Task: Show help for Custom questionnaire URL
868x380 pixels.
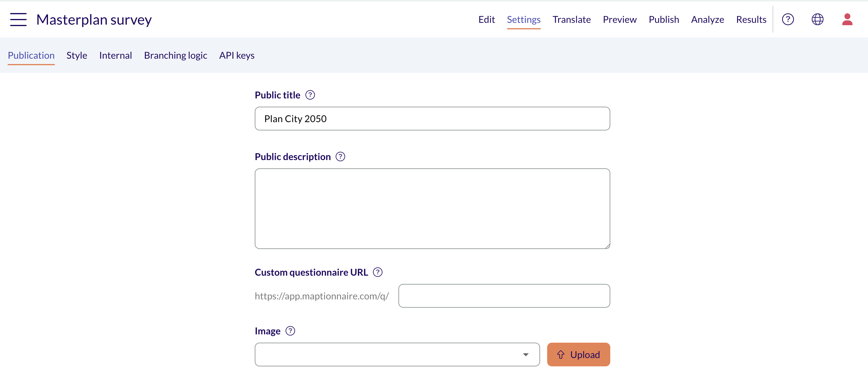Action: click(x=378, y=272)
